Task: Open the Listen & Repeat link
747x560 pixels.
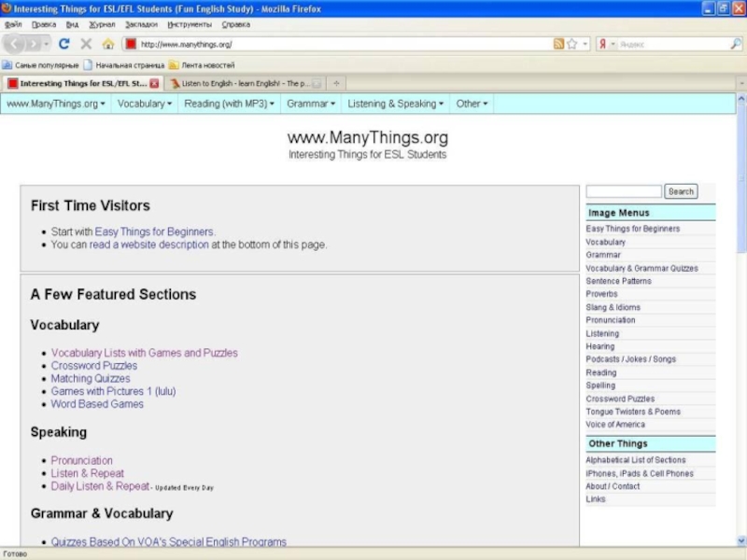Action: pyautogui.click(x=87, y=473)
